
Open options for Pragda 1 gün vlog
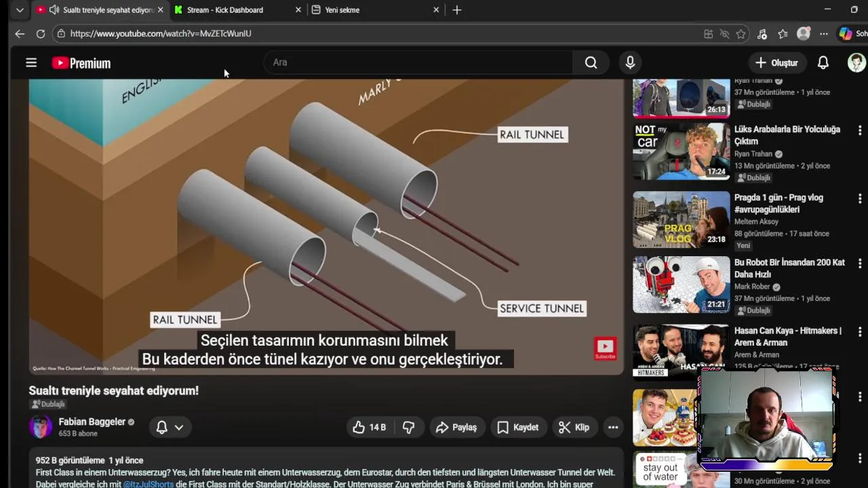click(859, 199)
